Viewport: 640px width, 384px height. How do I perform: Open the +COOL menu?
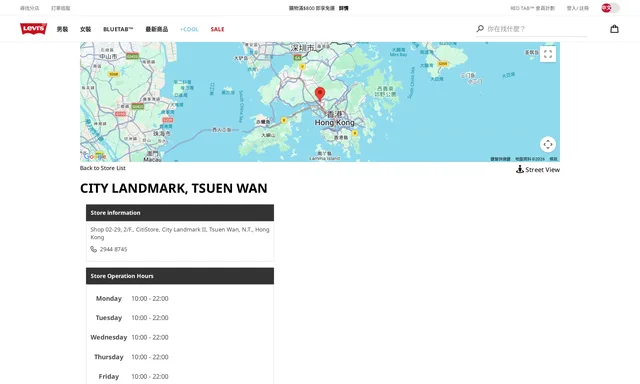click(x=189, y=29)
